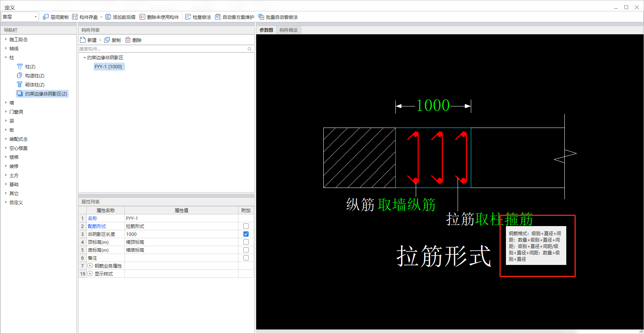
Task: Expand the 楼梯 tree node
Action: [6, 157]
